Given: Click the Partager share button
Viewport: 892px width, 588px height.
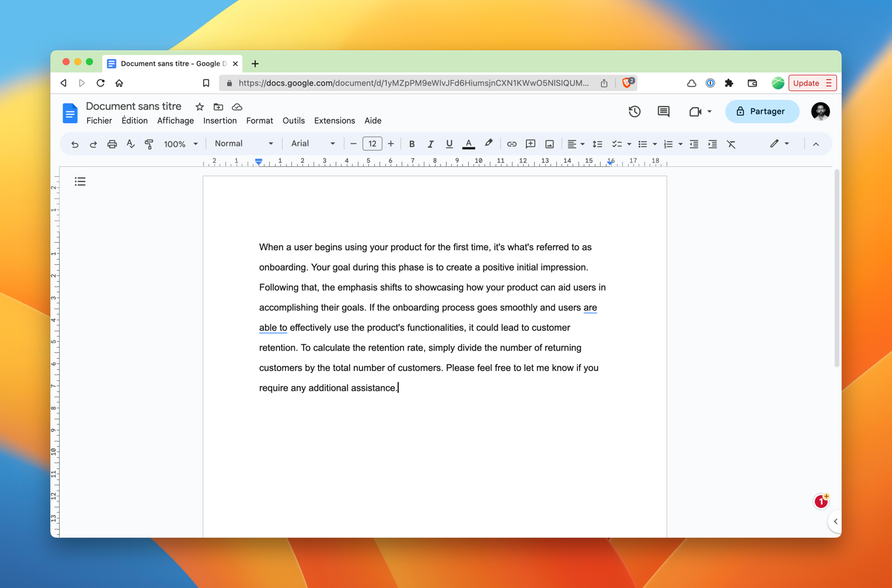Looking at the screenshot, I should click(761, 111).
